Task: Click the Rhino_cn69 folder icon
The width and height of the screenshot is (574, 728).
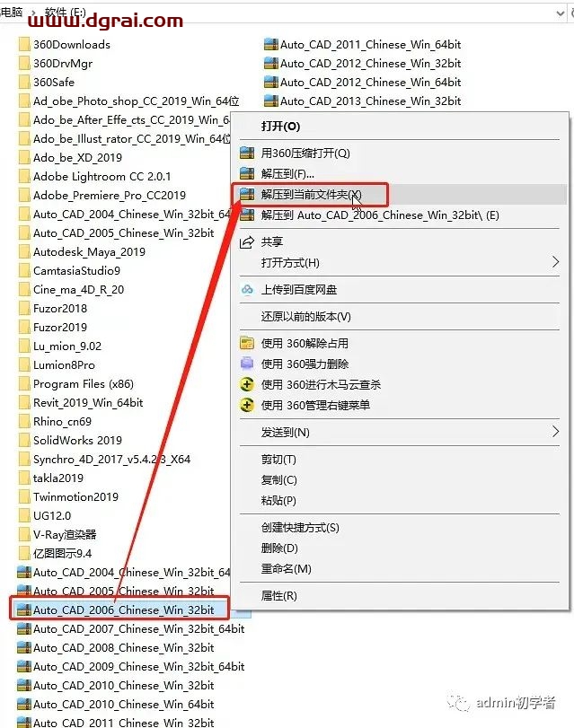Action: [23, 422]
